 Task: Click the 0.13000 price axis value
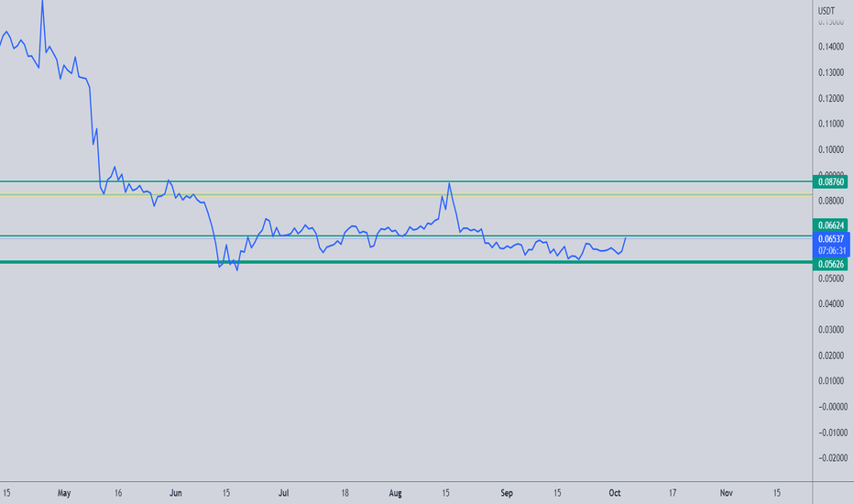[830, 72]
